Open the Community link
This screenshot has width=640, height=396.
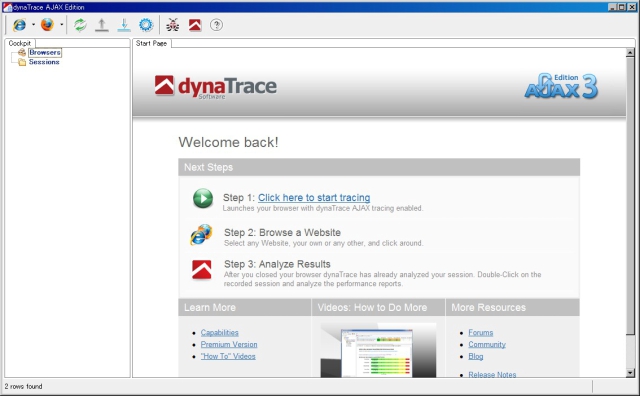click(487, 345)
